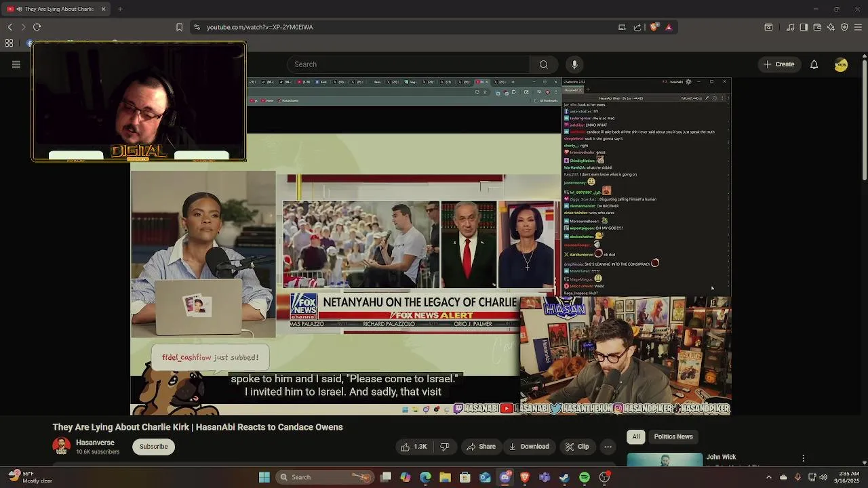The image size is (868, 488).
Task: Select the 'All' filter chip
Action: (636, 436)
